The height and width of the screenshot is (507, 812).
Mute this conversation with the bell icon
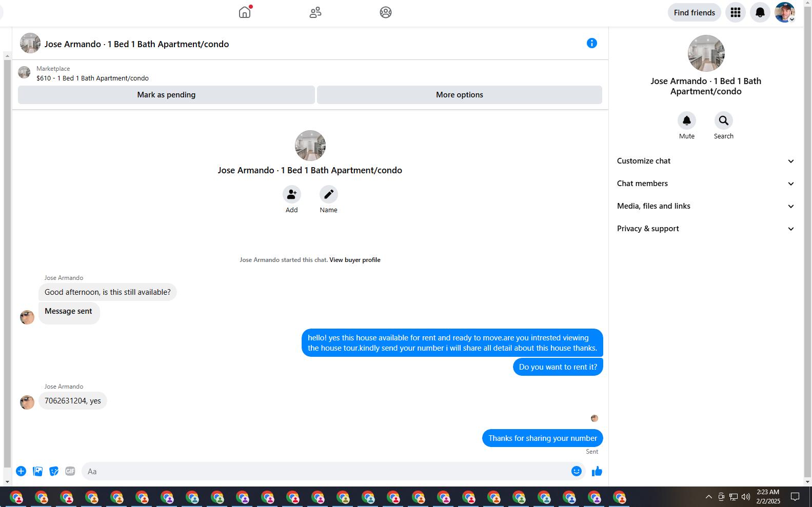[687, 120]
